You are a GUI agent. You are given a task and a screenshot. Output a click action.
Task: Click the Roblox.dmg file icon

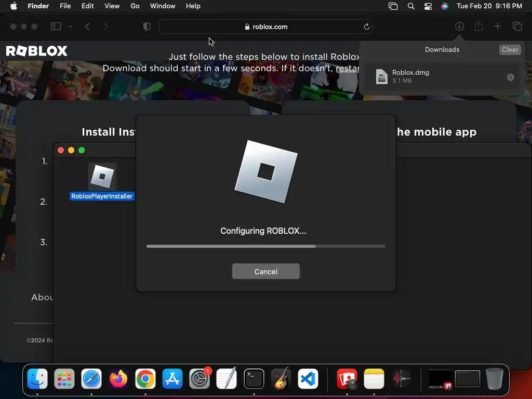tap(382, 76)
